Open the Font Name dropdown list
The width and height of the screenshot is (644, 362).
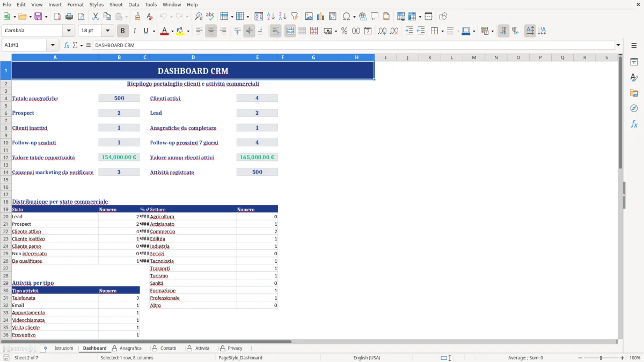(x=68, y=31)
